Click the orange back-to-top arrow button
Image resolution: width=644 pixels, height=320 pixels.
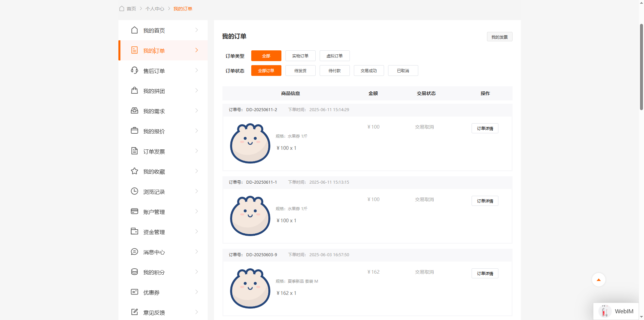pyautogui.click(x=598, y=280)
